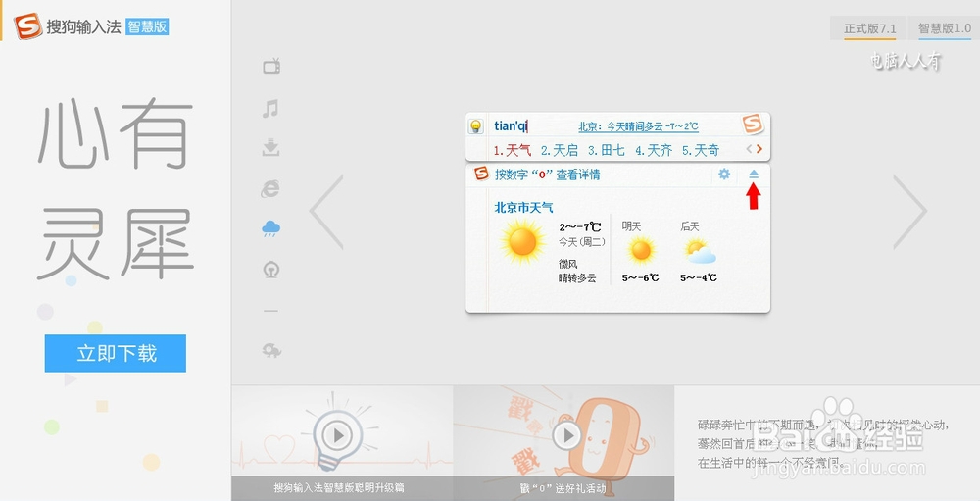
Task: Click the 立即下载 download button
Action: [x=115, y=353]
